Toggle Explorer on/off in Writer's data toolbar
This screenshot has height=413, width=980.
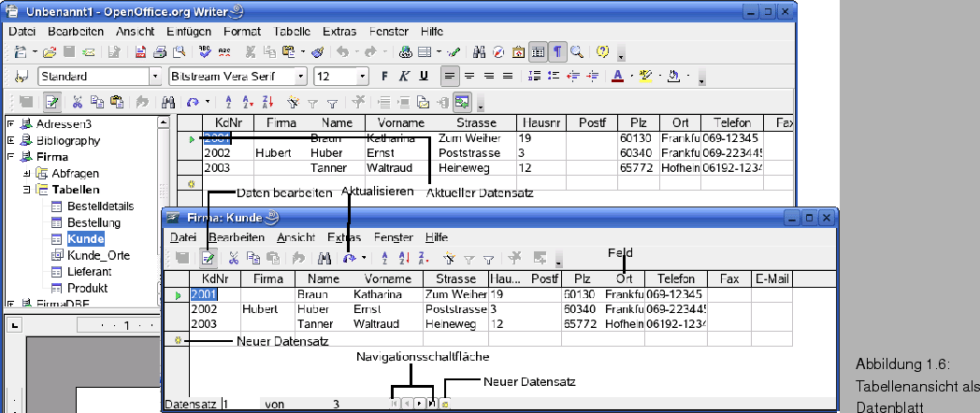click(462, 101)
